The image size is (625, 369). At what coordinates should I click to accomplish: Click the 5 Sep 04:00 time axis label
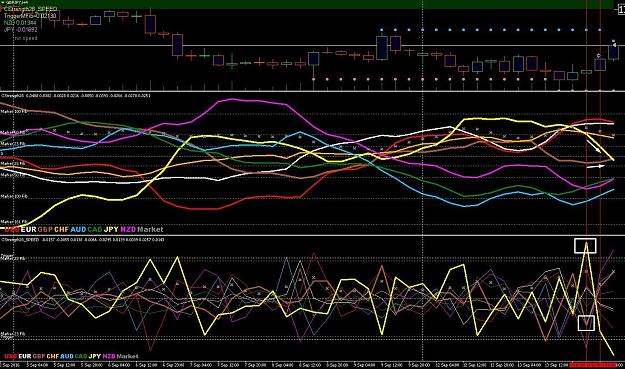click(36, 365)
